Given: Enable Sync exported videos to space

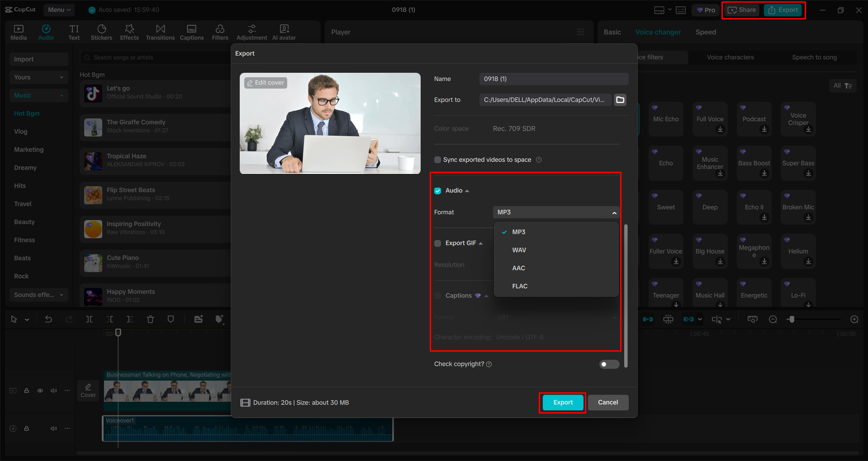Looking at the screenshot, I should point(437,160).
